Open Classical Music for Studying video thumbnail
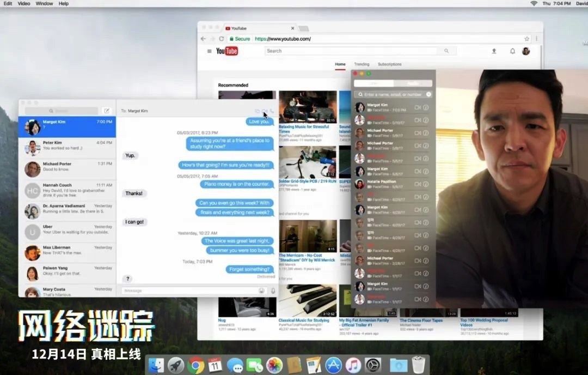Viewport: 588px width, 375px height. coord(307,301)
